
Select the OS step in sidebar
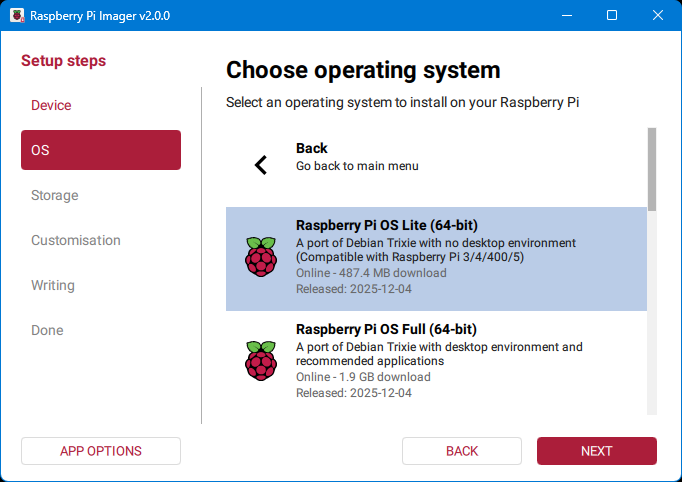point(100,150)
